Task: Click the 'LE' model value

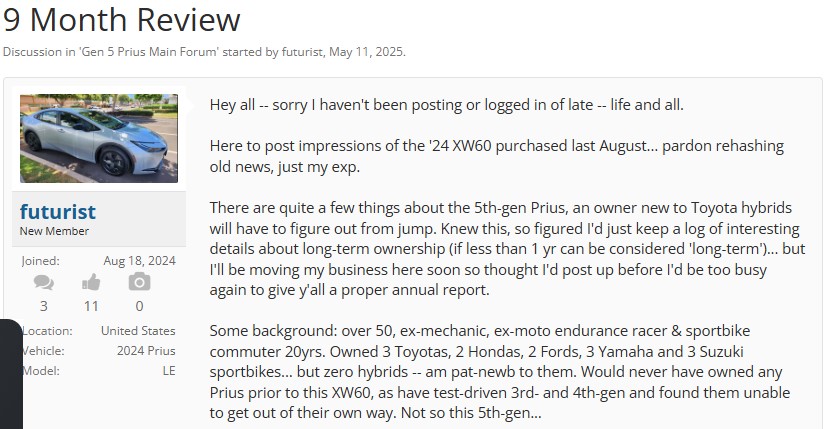Action: [x=168, y=371]
